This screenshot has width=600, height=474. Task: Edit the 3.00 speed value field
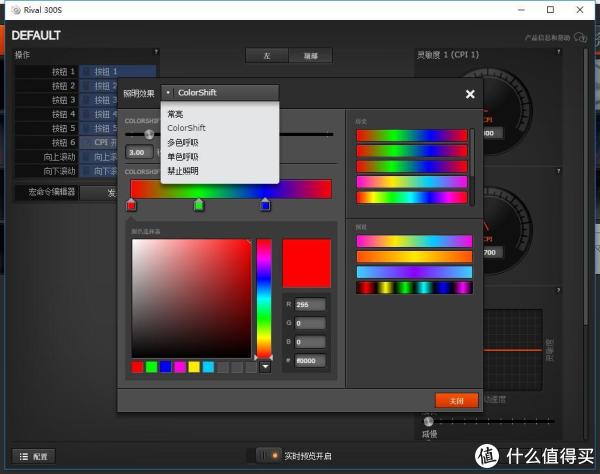pos(139,152)
